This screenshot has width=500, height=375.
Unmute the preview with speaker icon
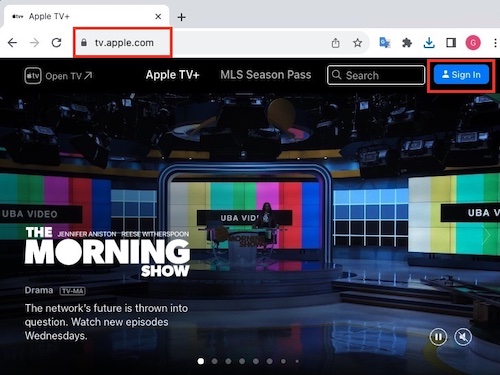[x=463, y=337]
